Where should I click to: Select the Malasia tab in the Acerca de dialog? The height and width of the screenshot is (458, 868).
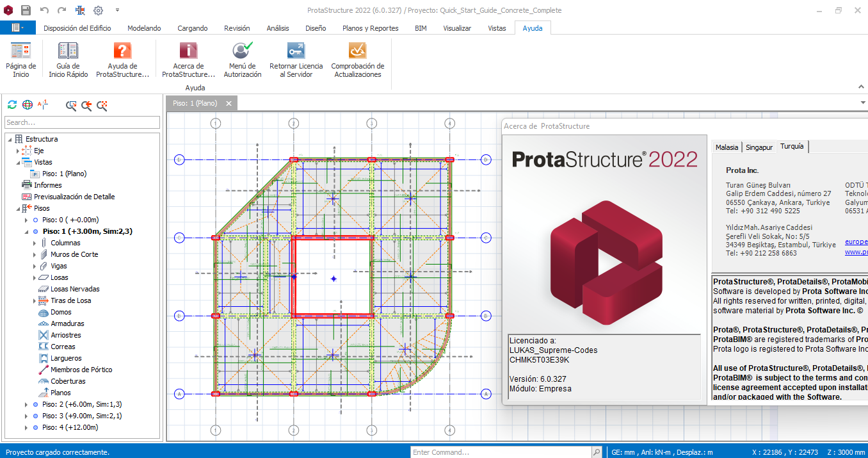pos(727,147)
